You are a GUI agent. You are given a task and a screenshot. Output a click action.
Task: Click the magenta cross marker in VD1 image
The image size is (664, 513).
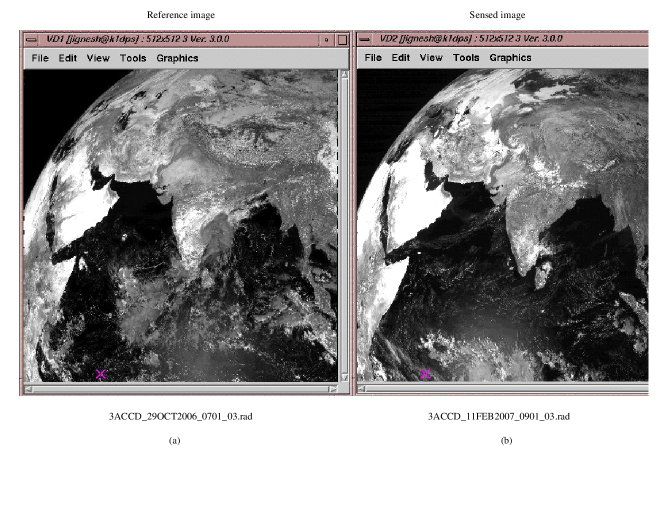tap(101, 374)
